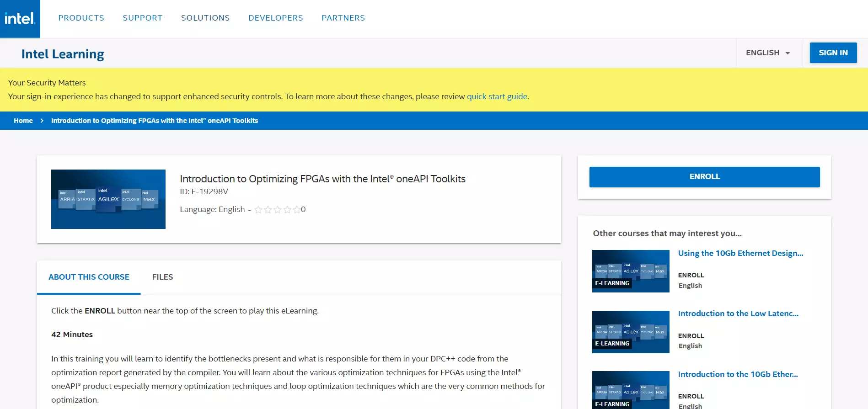The image size is (868, 409).
Task: Open the DEVELOPERS menu
Action: coord(275,18)
